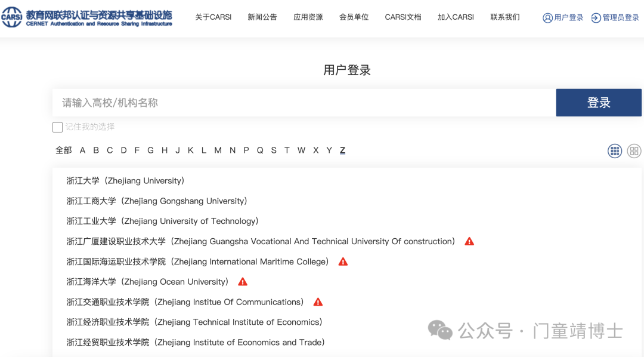Filter institutions by letter L
Image resolution: width=644 pixels, height=357 pixels.
tap(204, 150)
